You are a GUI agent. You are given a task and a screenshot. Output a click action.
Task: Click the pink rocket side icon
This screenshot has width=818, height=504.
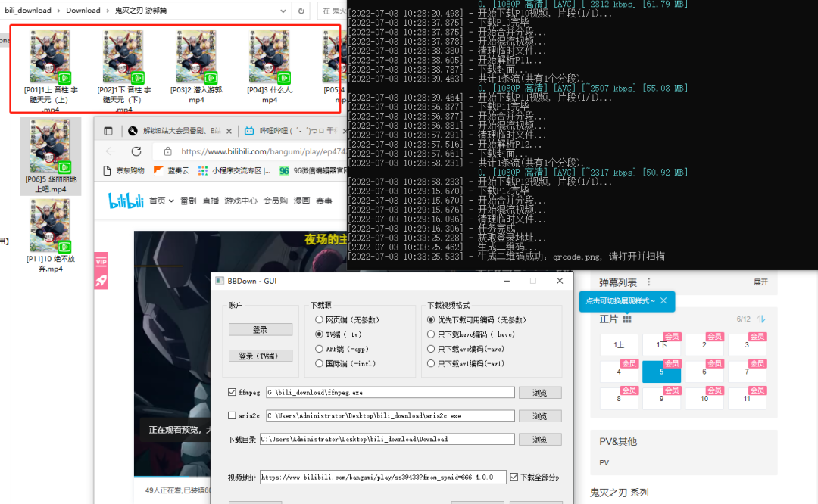coord(101,281)
